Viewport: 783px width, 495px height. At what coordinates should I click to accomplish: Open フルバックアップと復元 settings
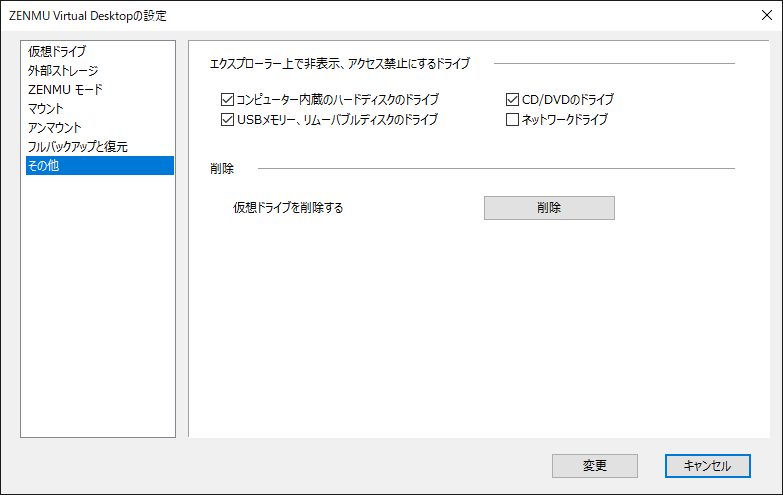click(99, 146)
